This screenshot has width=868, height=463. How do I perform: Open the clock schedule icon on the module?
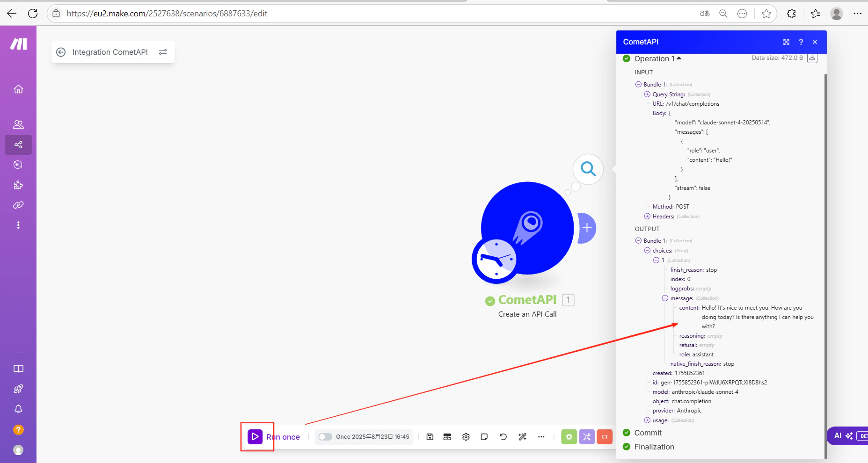pos(496,260)
